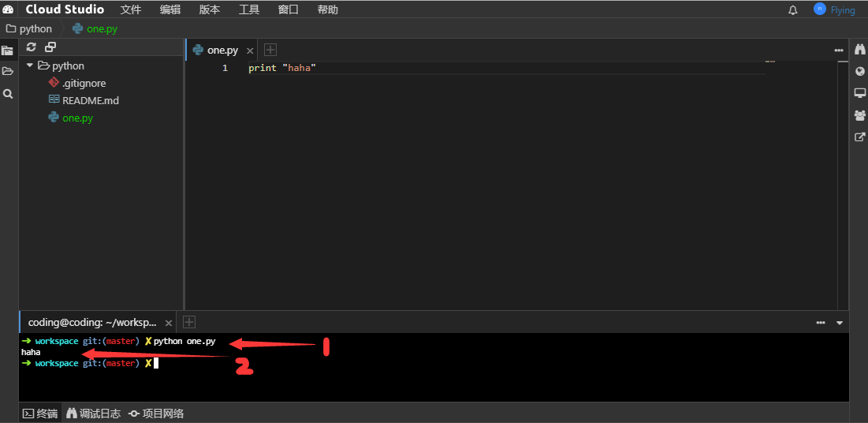Open the 工具 menu
This screenshot has height=423, width=868.
pyautogui.click(x=249, y=9)
